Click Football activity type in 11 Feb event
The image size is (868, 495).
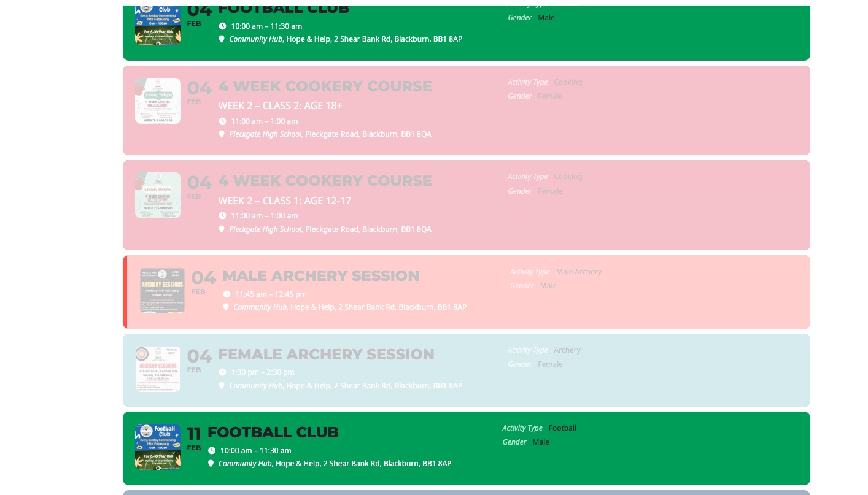point(562,428)
